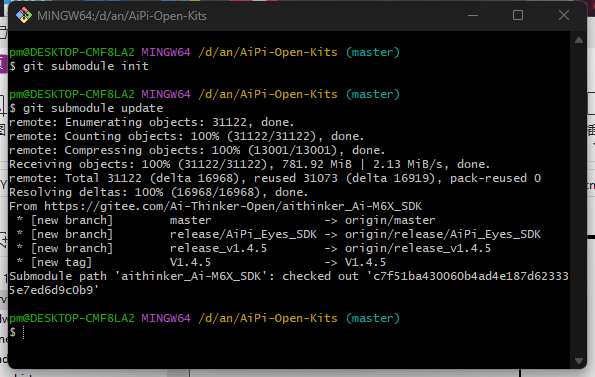Click the Git Bash logo icon in title bar
The width and height of the screenshot is (595, 377).
(x=24, y=16)
